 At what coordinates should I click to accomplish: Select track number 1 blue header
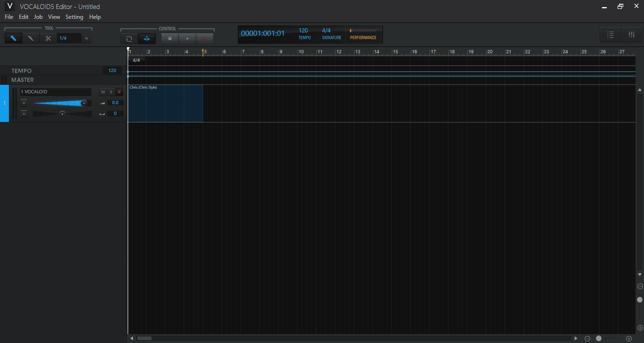pyautogui.click(x=4, y=103)
